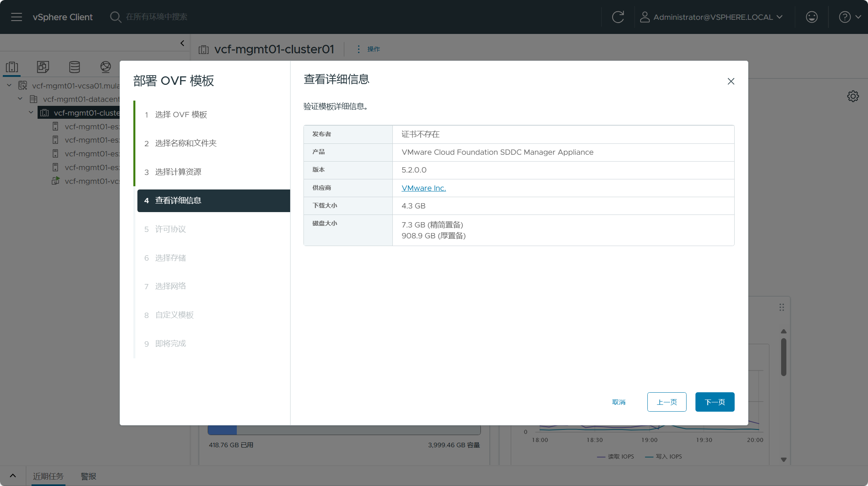Click the thin disk size 7.3 GB (精简置备)

click(x=432, y=225)
